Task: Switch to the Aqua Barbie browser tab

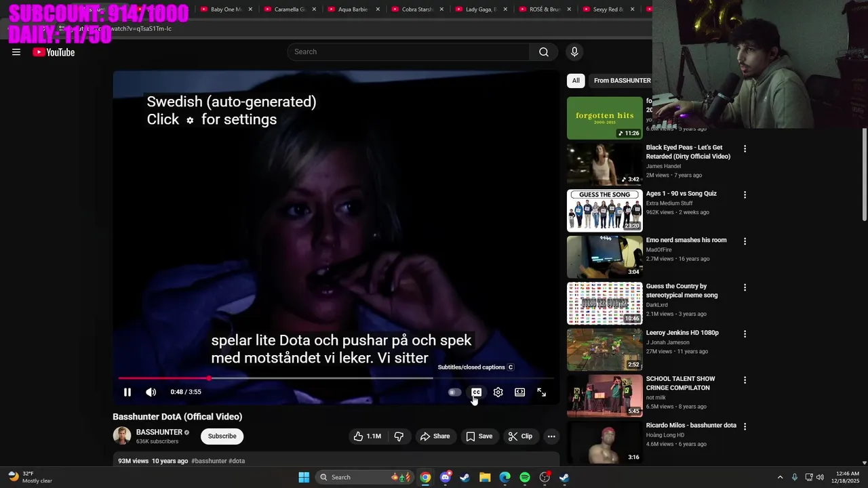Action: [353, 9]
